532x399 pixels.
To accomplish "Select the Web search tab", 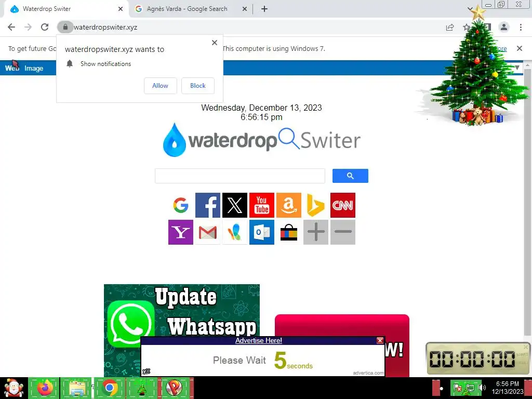I will tap(12, 68).
